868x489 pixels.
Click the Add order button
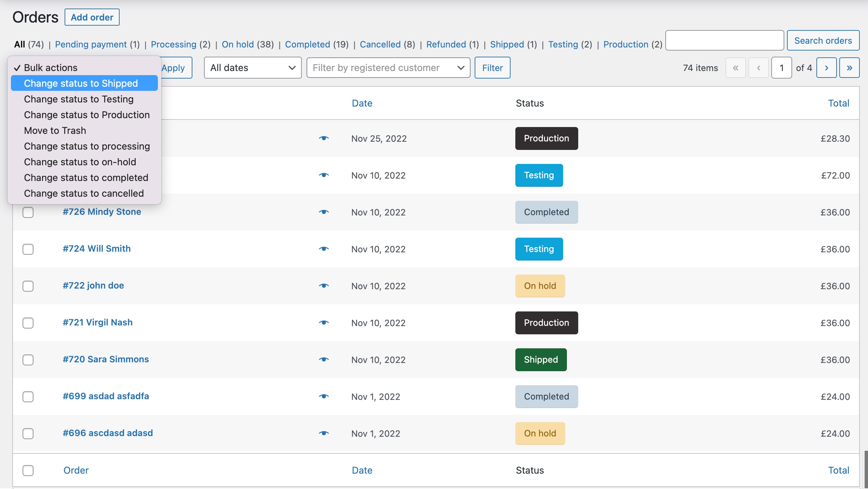[x=92, y=17]
